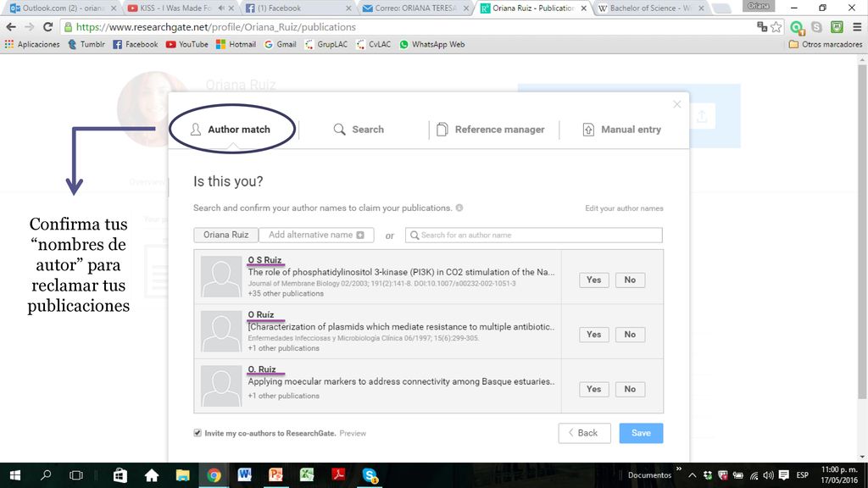The width and height of the screenshot is (868, 488).
Task: Open Otros marcadores bookmarks folder
Action: pyautogui.click(x=826, y=44)
